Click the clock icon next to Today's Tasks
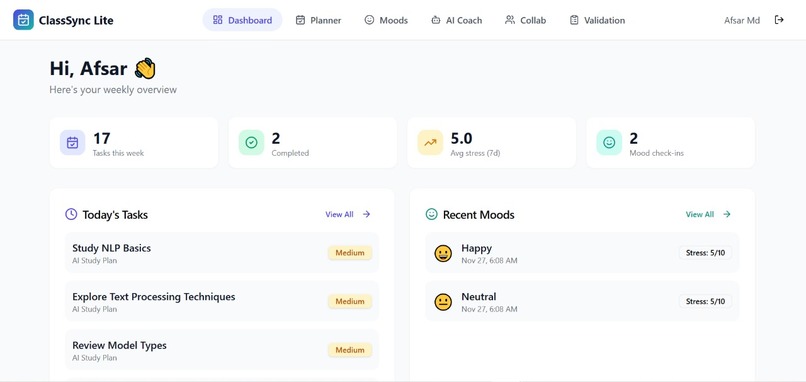This screenshot has height=382, width=806. point(71,214)
